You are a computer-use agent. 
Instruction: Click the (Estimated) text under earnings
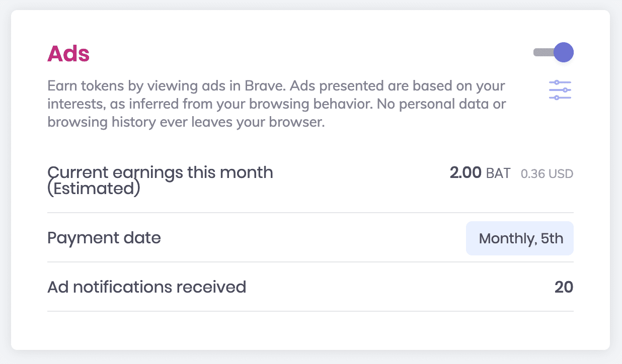(x=94, y=189)
